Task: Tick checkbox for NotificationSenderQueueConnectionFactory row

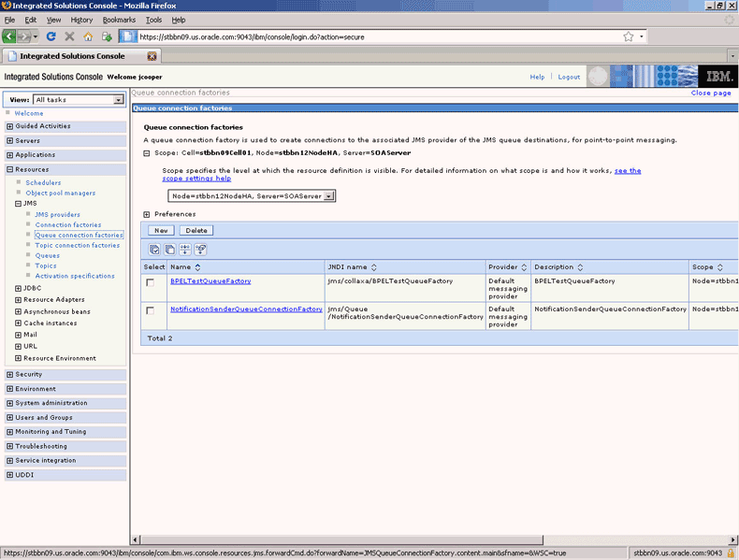Action: pyautogui.click(x=150, y=310)
